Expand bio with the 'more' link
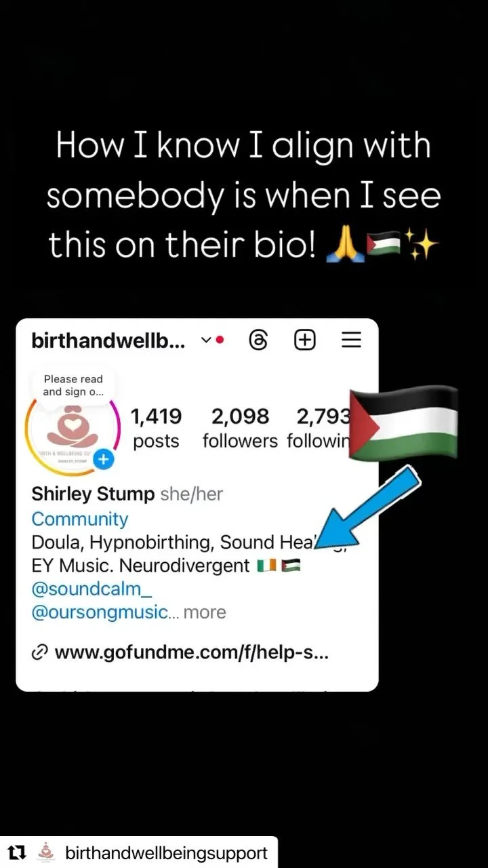488x868 pixels. pyautogui.click(x=205, y=612)
